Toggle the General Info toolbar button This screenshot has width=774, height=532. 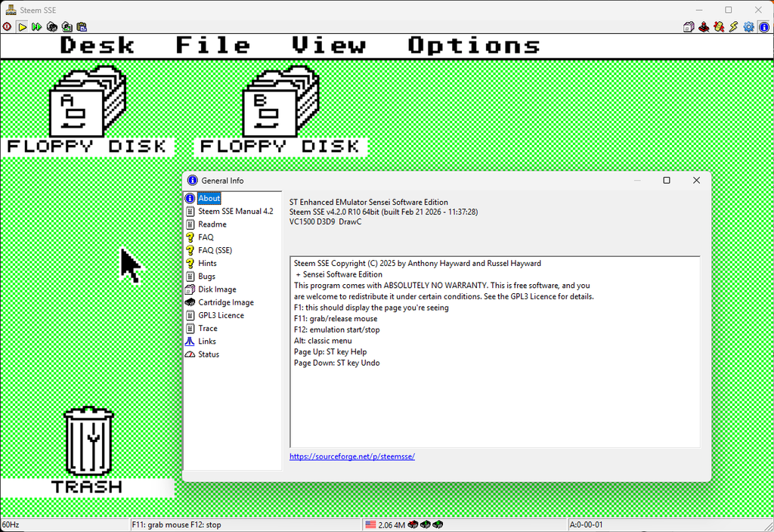(763, 27)
